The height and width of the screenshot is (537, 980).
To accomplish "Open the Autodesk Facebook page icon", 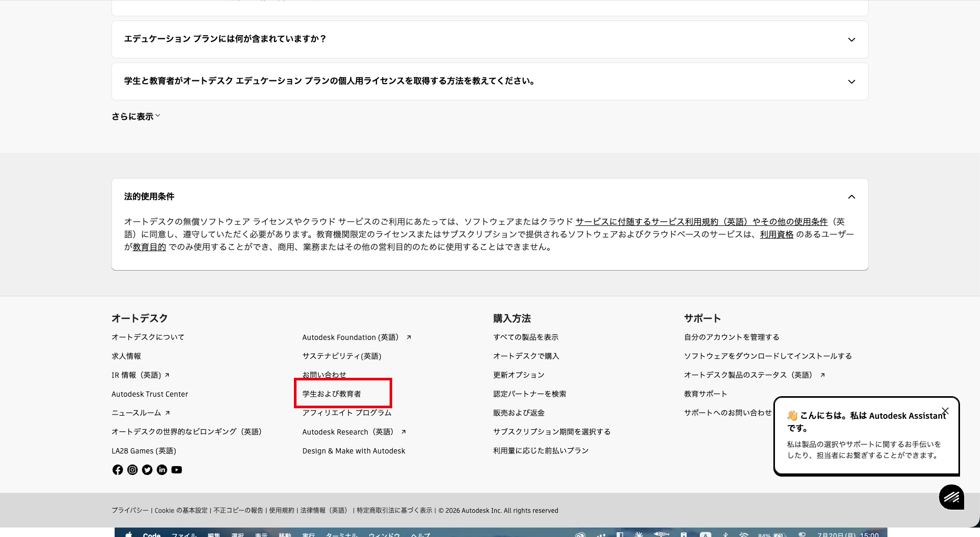I will 118,470.
